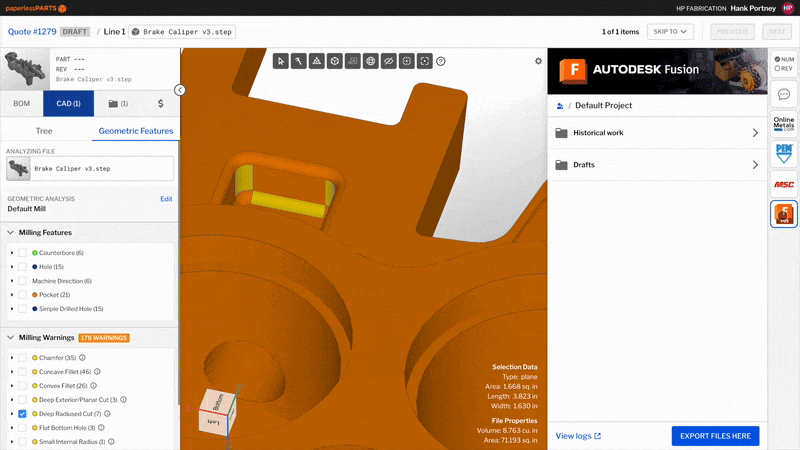Click the yellow highlighted pocket face
The height and width of the screenshot is (450, 800).
click(288, 203)
